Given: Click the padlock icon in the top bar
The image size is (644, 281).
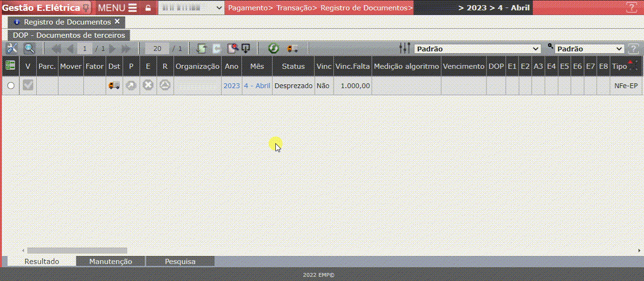Looking at the screenshot, I should pos(148,8).
